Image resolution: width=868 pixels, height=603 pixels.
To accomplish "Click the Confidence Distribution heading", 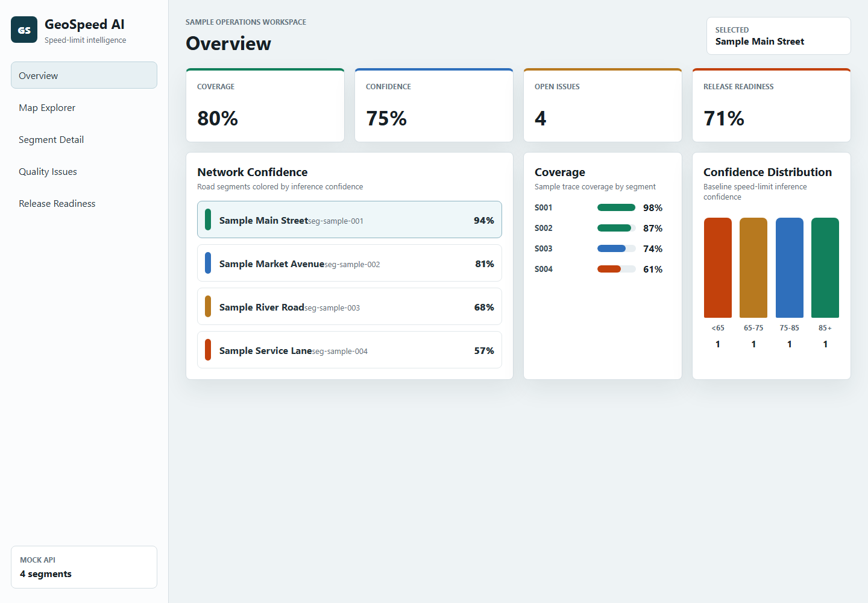I will click(767, 172).
